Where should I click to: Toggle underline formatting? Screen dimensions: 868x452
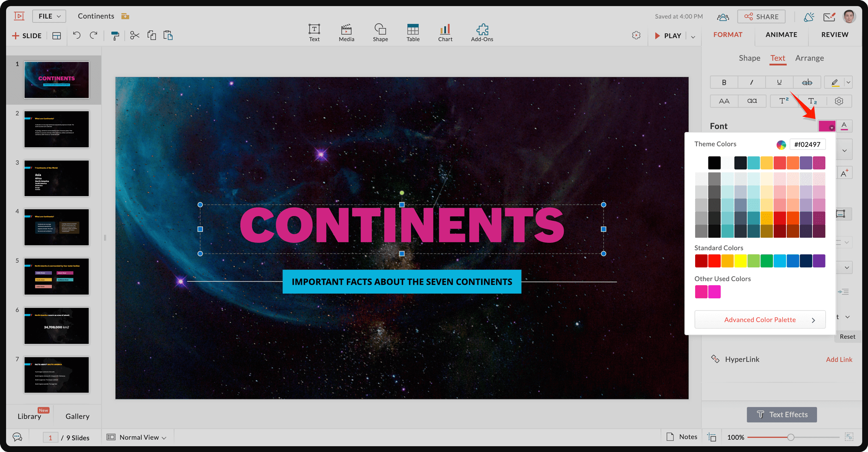(779, 82)
